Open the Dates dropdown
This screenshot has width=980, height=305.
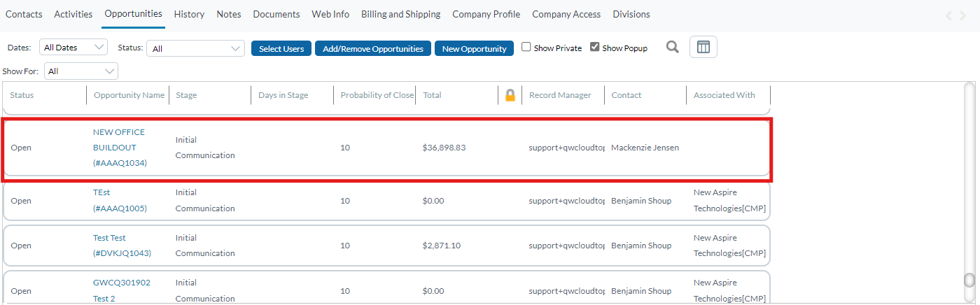tap(73, 48)
